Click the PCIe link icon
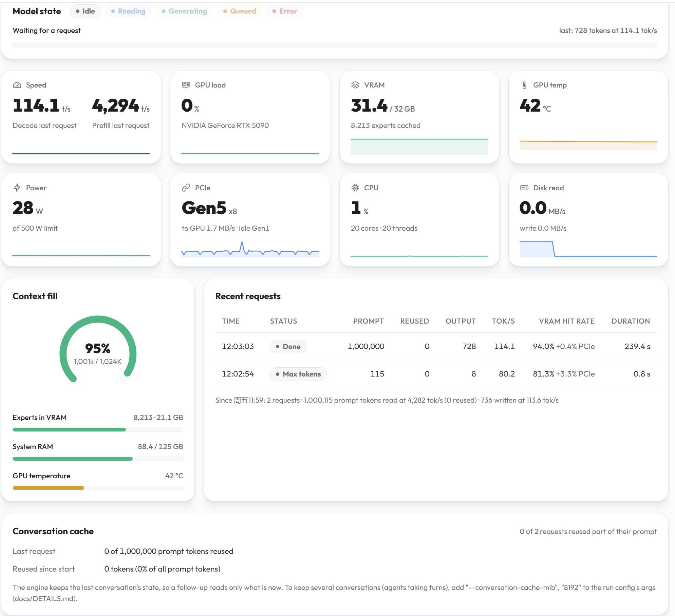675x616 pixels. (186, 188)
